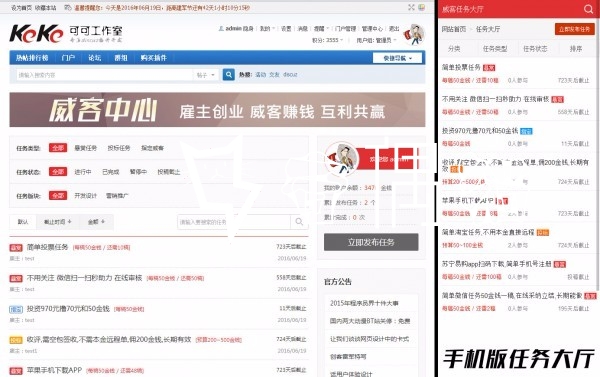Click the user icon beside admin

tap(221, 28)
